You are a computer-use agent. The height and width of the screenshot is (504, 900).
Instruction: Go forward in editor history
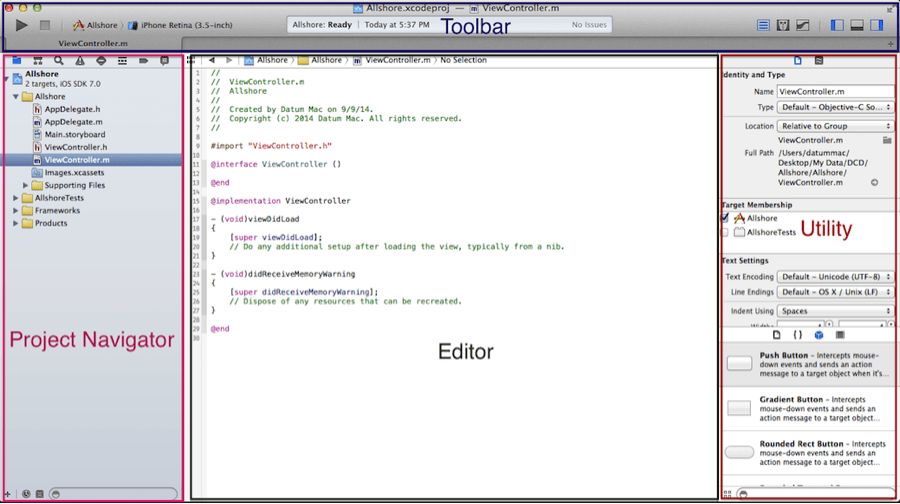click(229, 60)
